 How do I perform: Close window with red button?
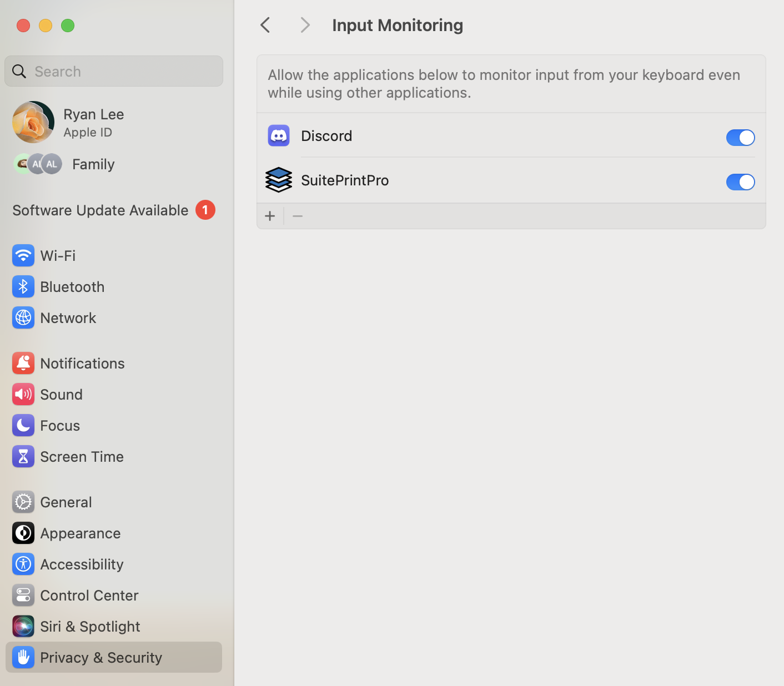[x=23, y=26]
